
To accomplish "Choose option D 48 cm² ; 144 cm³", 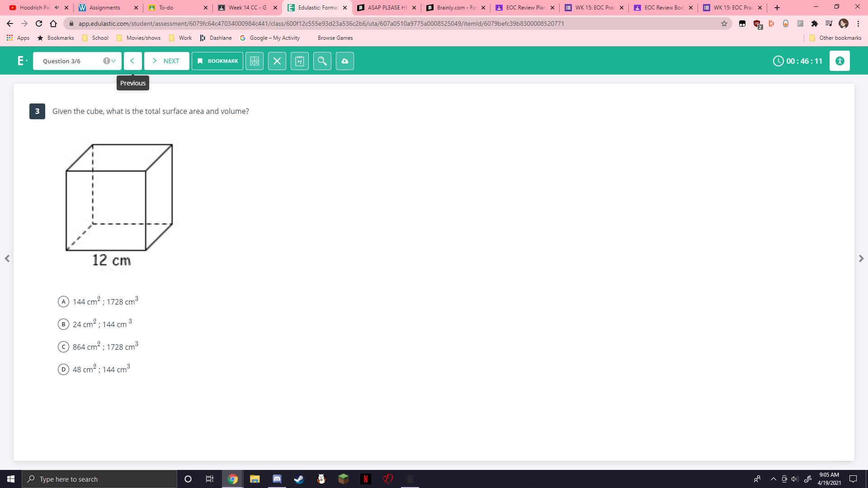I will (64, 370).
